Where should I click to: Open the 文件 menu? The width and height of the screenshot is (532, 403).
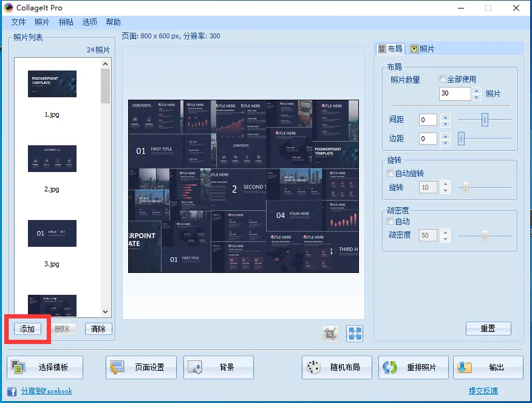tap(18, 22)
